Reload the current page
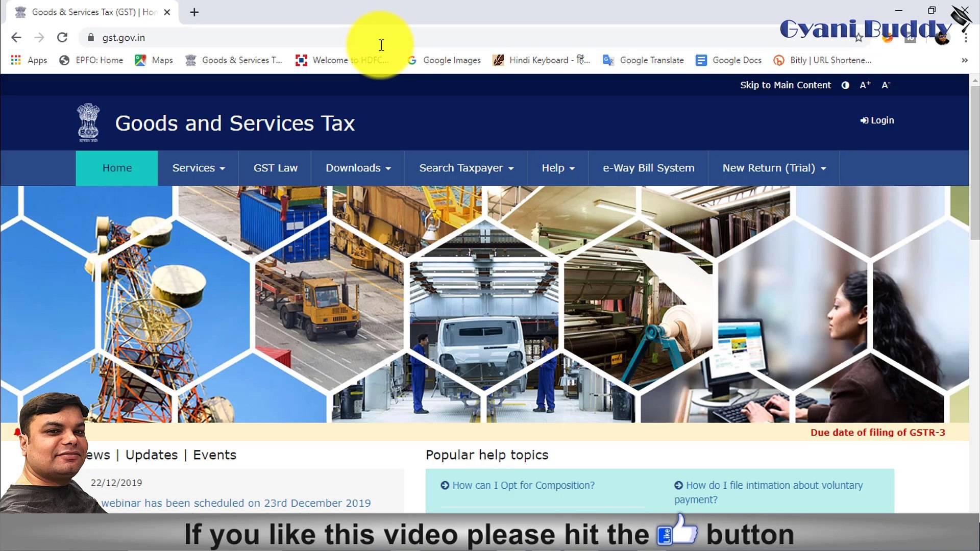 tap(62, 37)
